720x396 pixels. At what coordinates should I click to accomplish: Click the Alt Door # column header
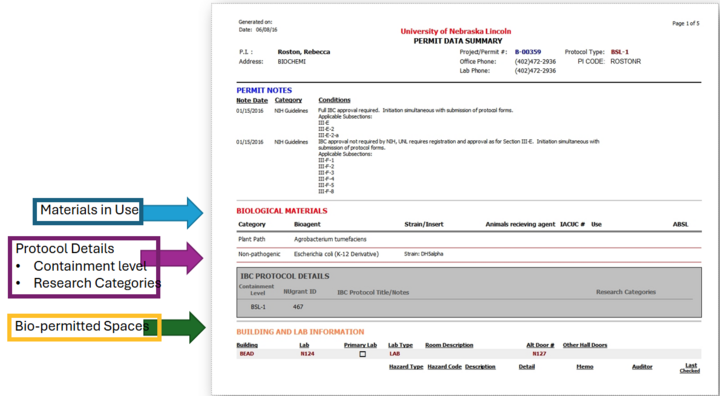[540, 345]
